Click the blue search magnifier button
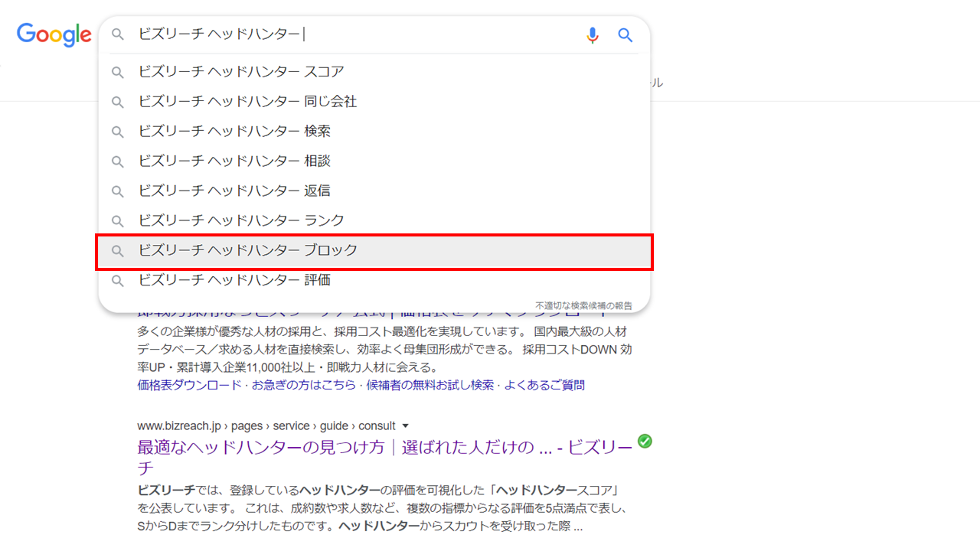Viewport: 980px width, 551px height. tap(626, 34)
